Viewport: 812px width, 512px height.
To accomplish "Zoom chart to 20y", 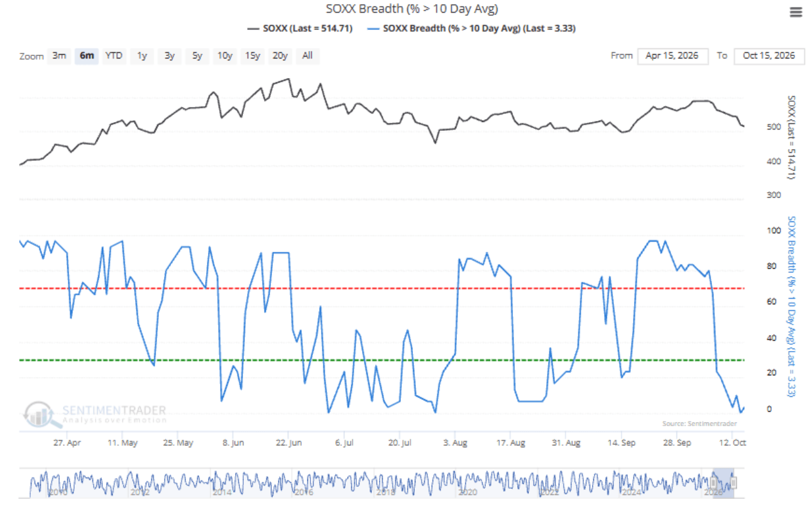I will click(x=280, y=56).
